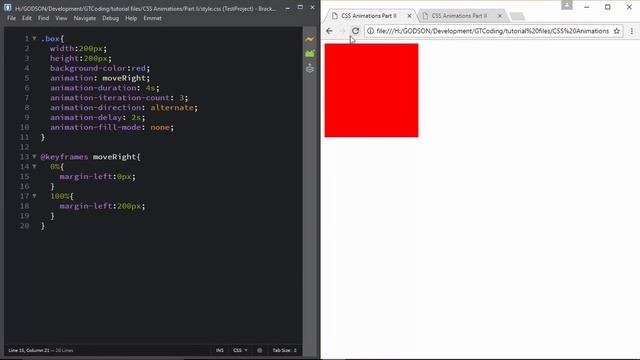640x360 pixels.
Task: Collapse the .box rule fold arrow on line 1
Action: coord(34,38)
